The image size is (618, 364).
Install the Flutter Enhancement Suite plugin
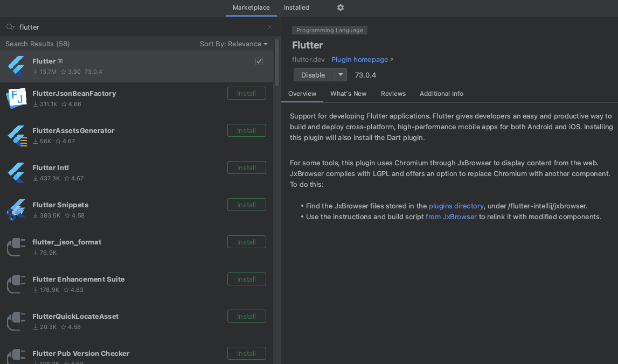click(247, 279)
